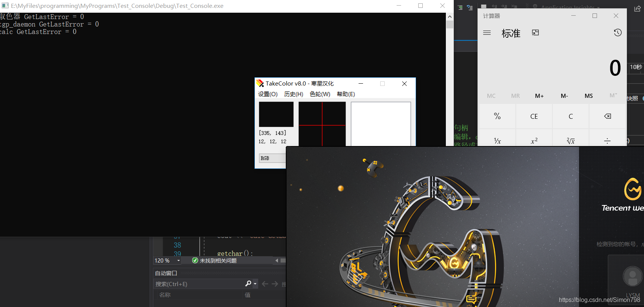Click the reciprocal 1/x key
The width and height of the screenshot is (644, 307).
[x=497, y=138]
